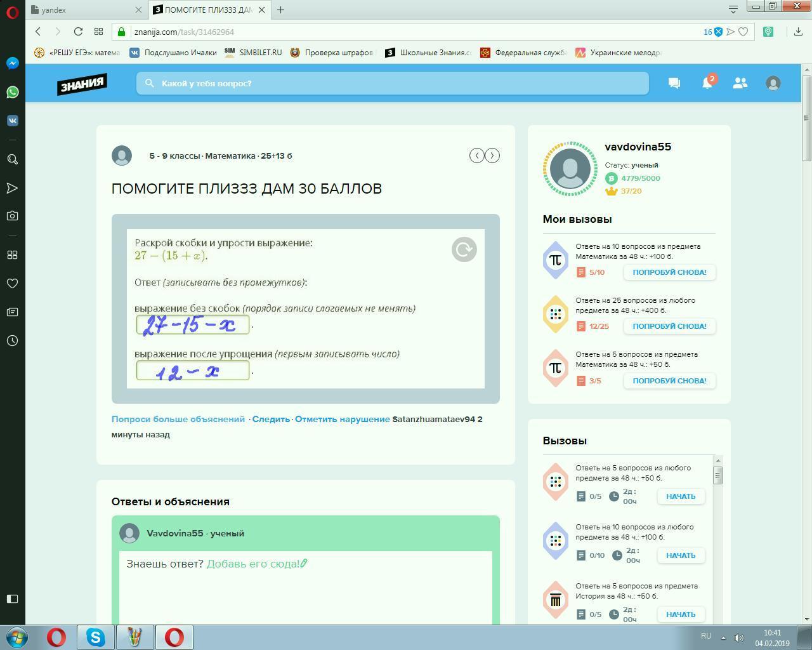Click the Отметить нарушение link
812x650 pixels.
[x=342, y=419]
